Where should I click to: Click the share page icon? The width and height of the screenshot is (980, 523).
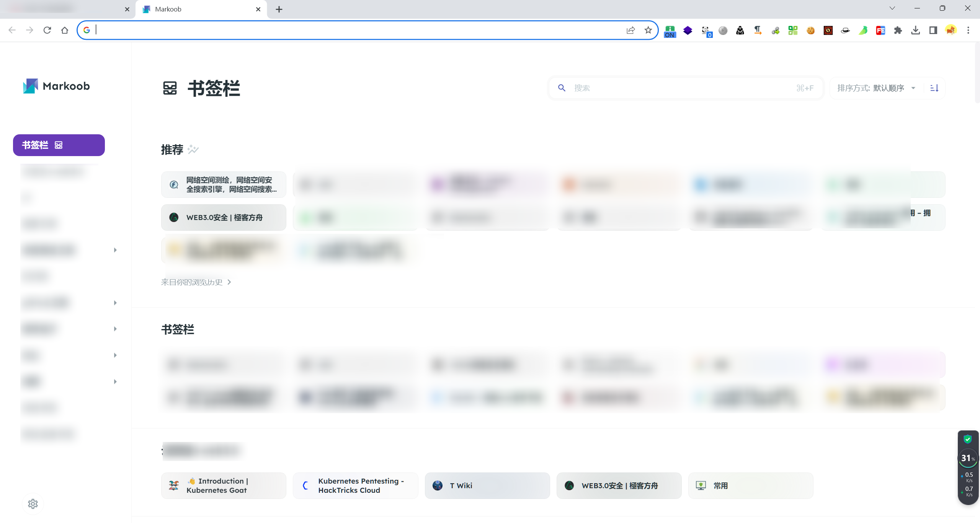click(630, 30)
